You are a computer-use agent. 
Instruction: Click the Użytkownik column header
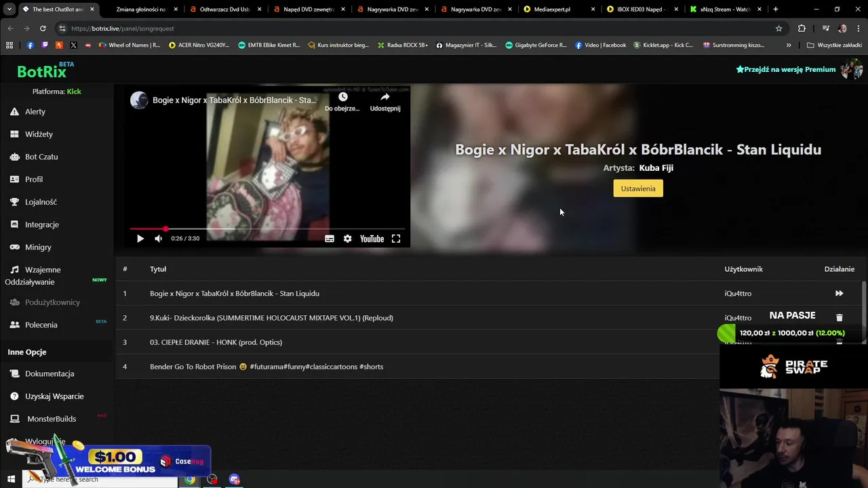coord(743,269)
